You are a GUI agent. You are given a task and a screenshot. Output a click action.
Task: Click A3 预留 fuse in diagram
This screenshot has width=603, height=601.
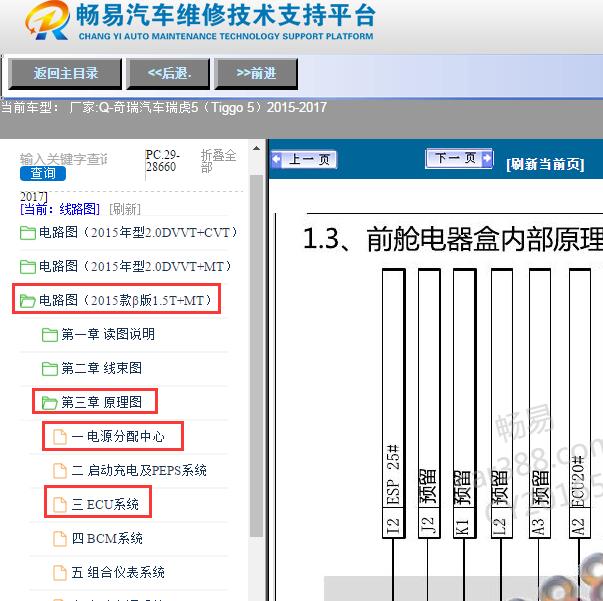[x=540, y=403]
